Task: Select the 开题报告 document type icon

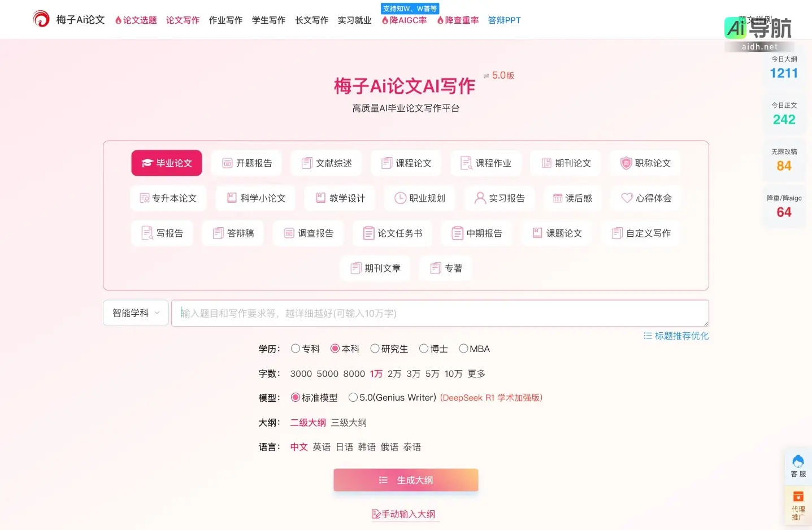Action: (x=225, y=163)
